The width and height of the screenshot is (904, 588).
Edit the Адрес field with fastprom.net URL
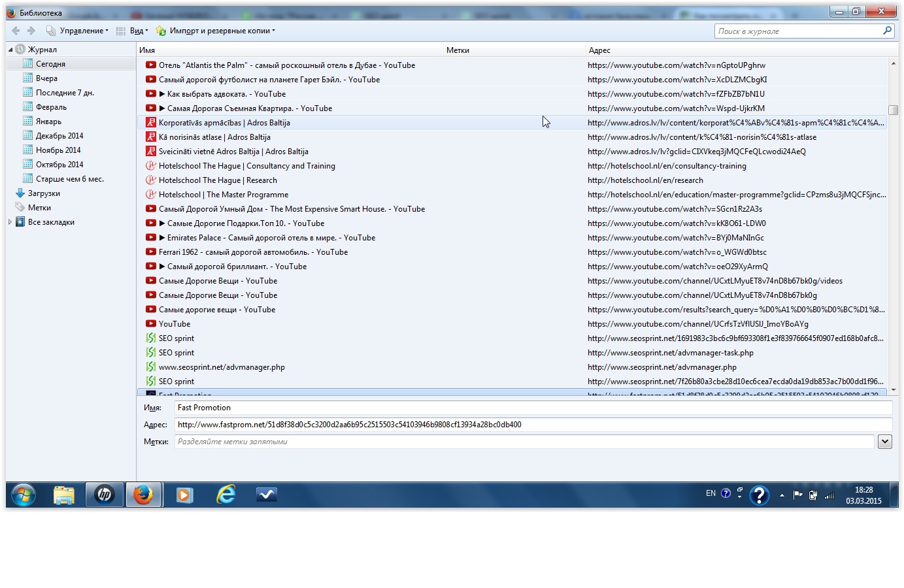[533, 425]
